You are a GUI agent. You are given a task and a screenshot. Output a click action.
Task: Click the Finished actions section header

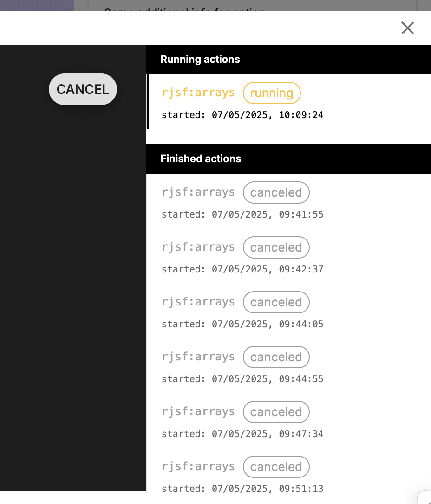pos(201,159)
